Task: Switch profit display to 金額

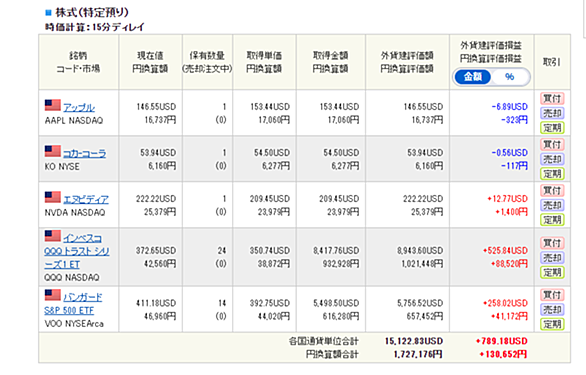Action: pyautogui.click(x=472, y=77)
